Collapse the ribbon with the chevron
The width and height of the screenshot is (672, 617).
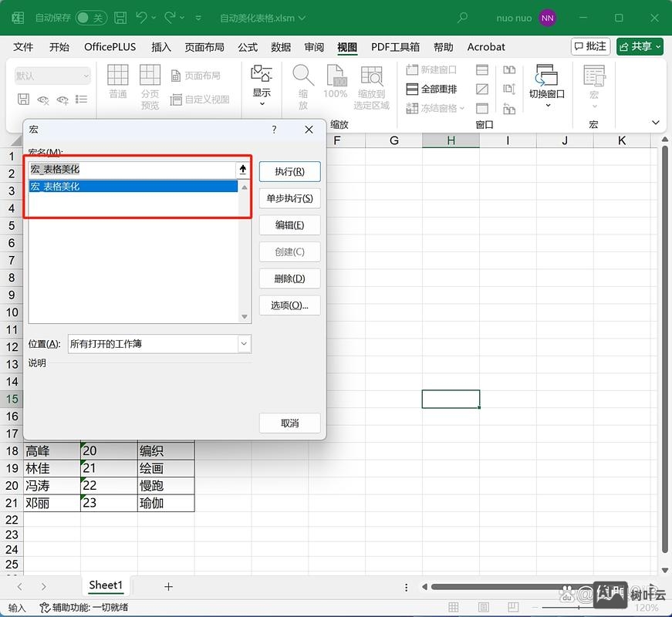[x=656, y=123]
